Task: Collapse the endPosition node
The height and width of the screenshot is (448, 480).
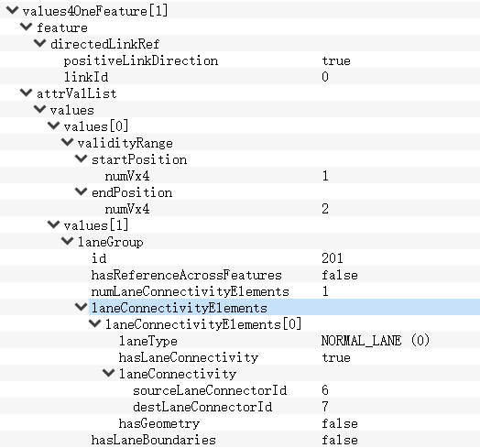Action: 82,191
